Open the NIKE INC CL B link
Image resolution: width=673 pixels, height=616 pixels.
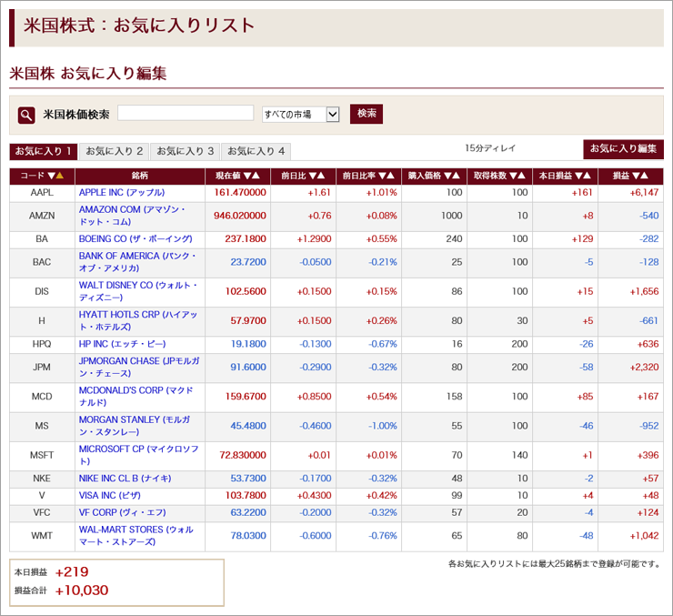(x=125, y=479)
